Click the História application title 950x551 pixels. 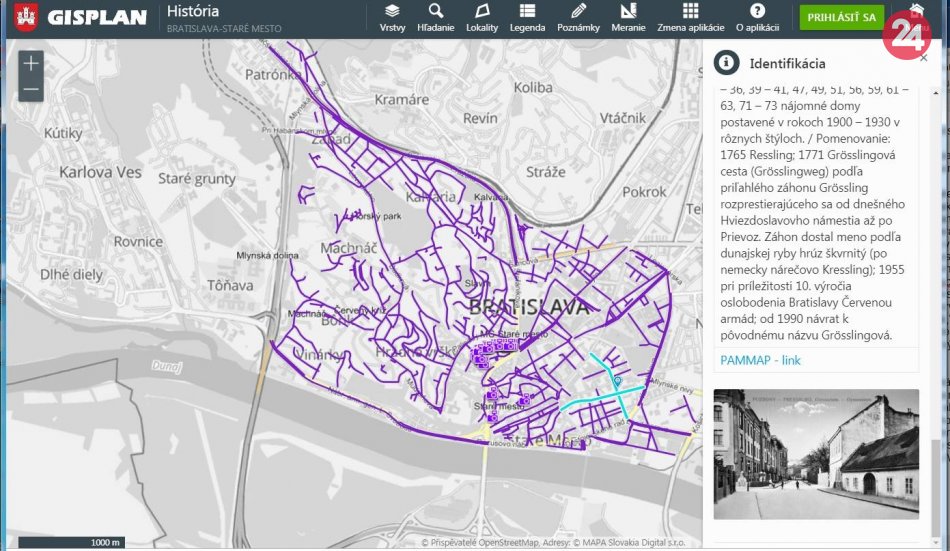tap(193, 12)
